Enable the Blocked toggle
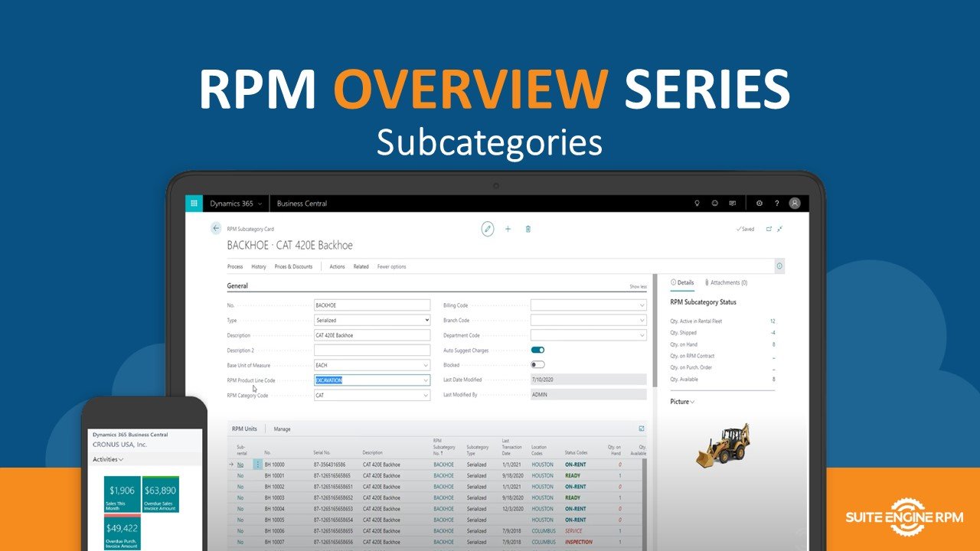980x551 pixels. (x=538, y=364)
